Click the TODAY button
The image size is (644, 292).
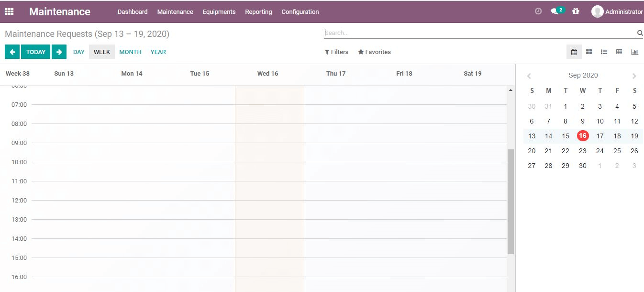coord(36,52)
